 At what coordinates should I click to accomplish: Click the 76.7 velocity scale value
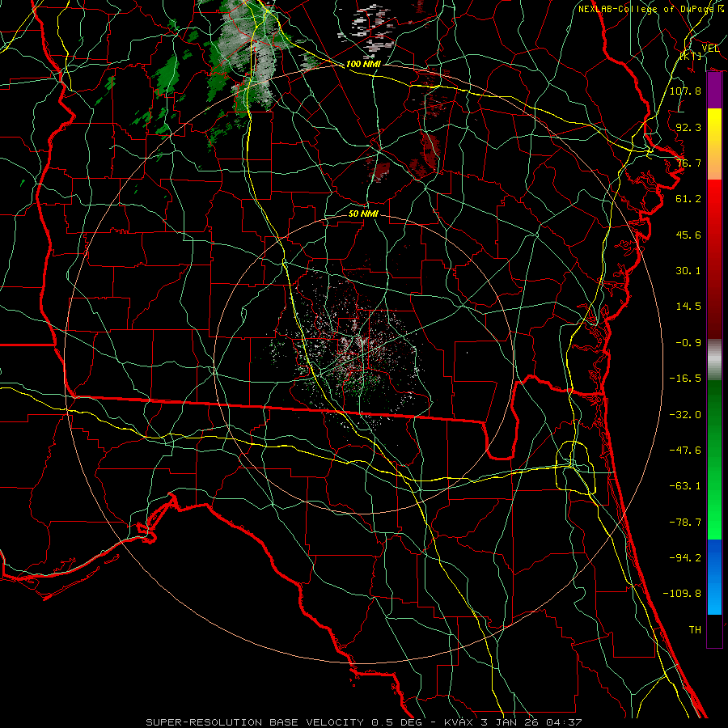click(688, 163)
